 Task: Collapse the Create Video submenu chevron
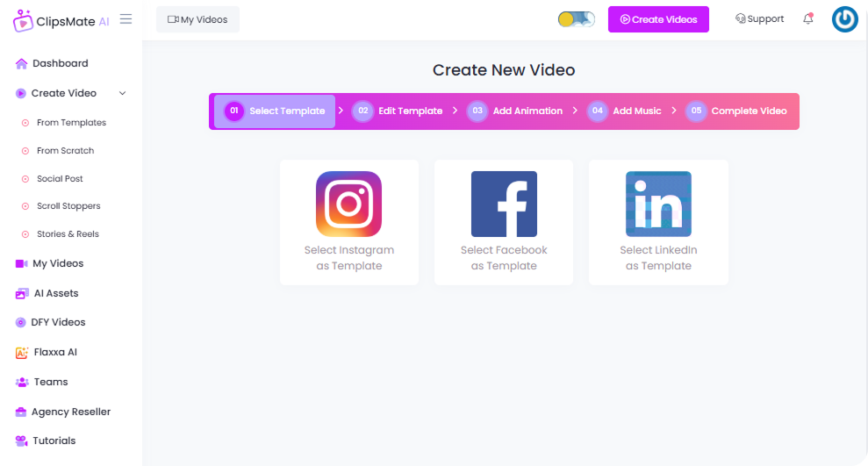(x=122, y=93)
